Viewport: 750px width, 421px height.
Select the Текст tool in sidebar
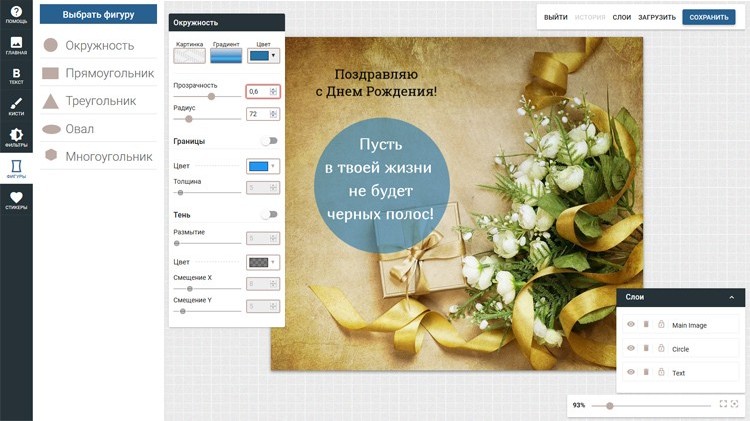pos(16,77)
